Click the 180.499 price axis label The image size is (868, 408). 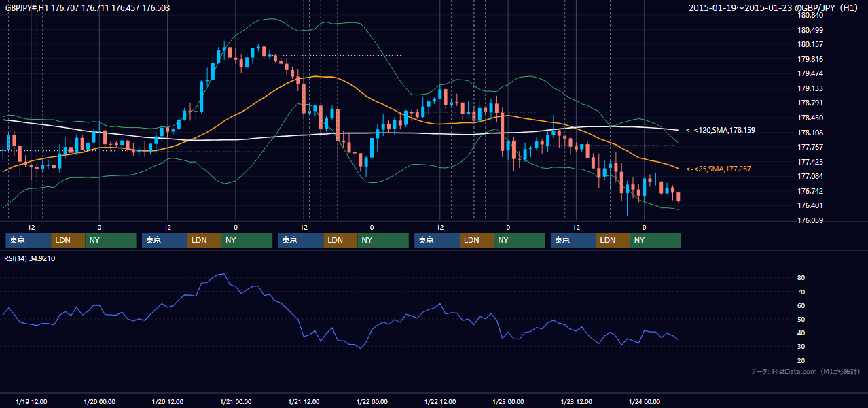[810, 30]
